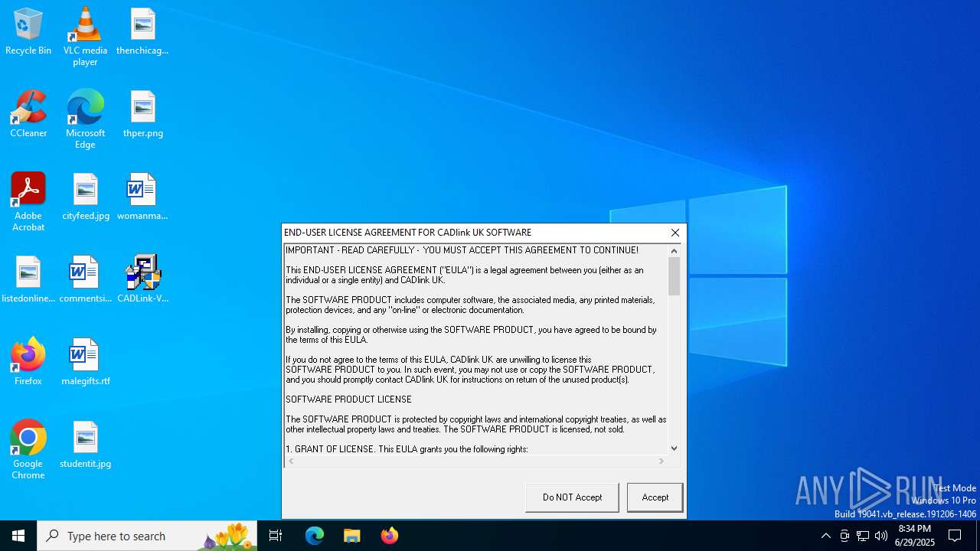Click the EULA horizontal scrollbar left arrow
The image size is (980, 551).
pyautogui.click(x=291, y=461)
